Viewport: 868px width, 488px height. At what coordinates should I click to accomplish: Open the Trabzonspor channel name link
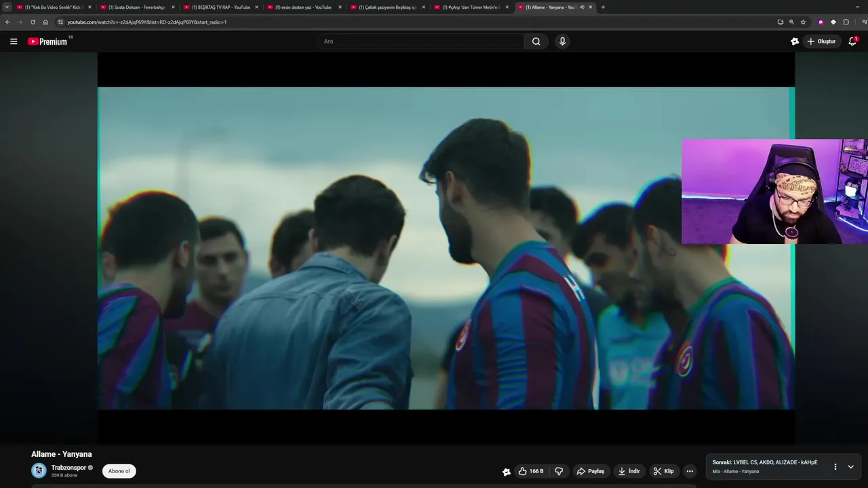click(x=68, y=468)
